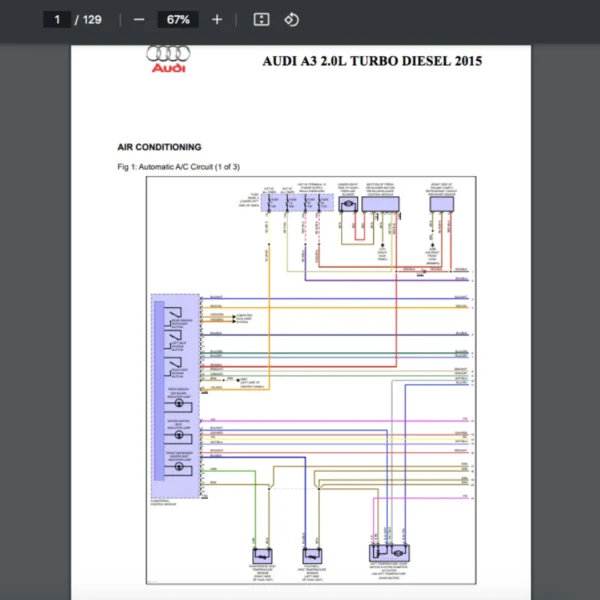Click 'Fig 1: Automatic A/C Circuit (1 of 3)' caption
Viewport: 600px width, 600px height.
[179, 167]
